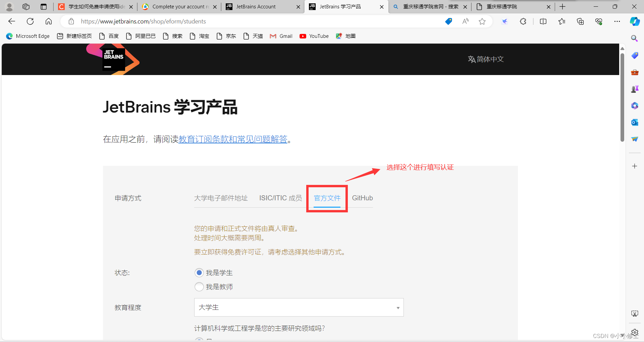Viewport: 644px width, 342px height.
Task: Switch to the GitHub application tab
Action: tap(362, 198)
